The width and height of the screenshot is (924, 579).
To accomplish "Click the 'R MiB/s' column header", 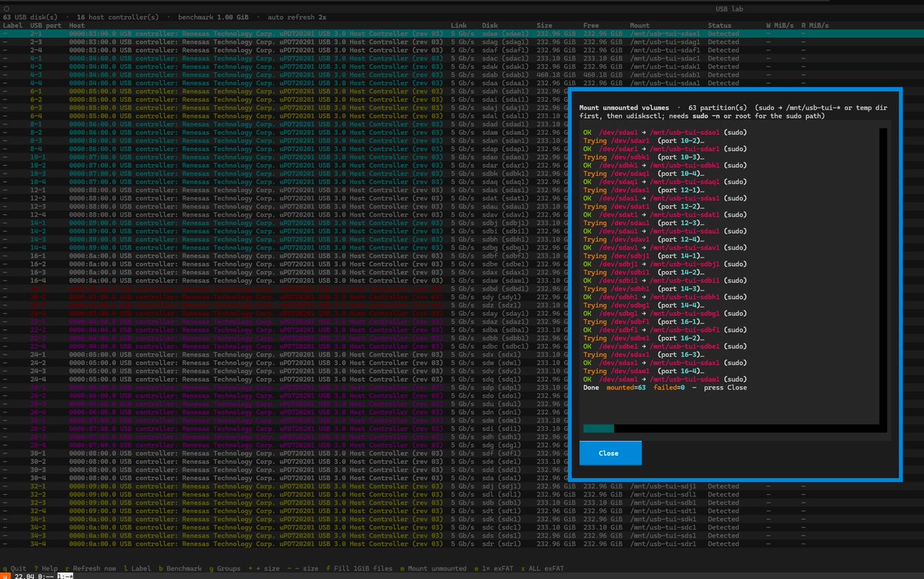I will 815,25.
